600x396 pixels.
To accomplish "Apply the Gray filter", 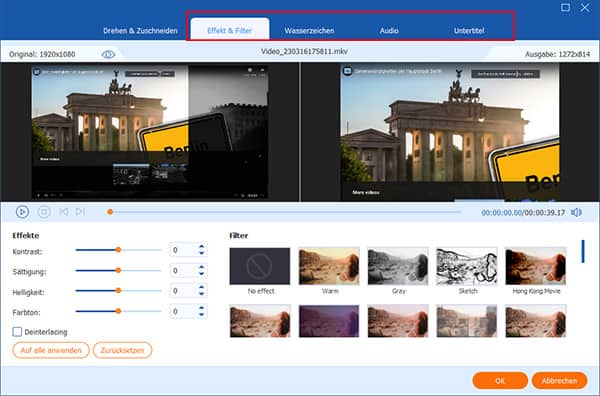I will pyautogui.click(x=398, y=266).
